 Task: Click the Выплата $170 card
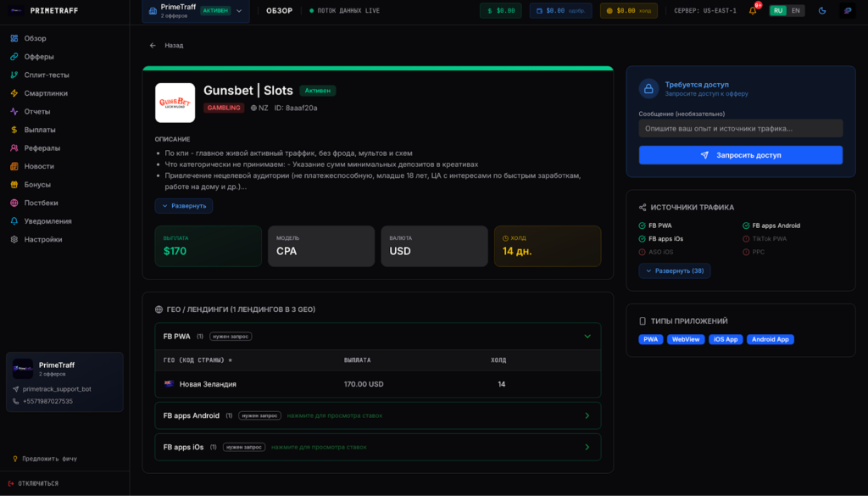[x=209, y=247]
